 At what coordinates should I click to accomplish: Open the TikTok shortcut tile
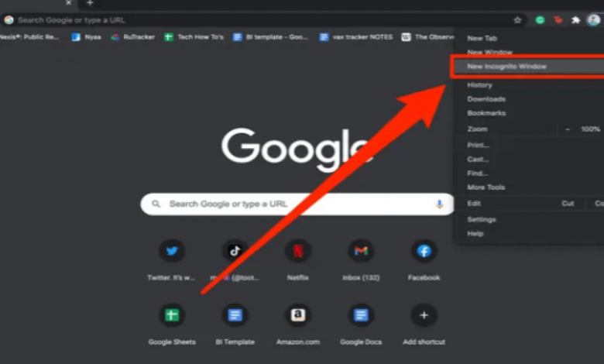click(x=234, y=251)
